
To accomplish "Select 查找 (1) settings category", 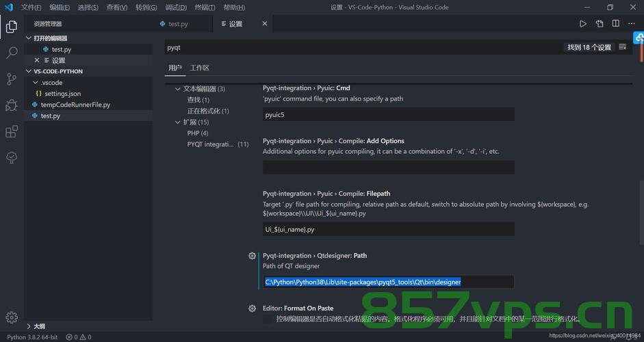I will click(198, 100).
